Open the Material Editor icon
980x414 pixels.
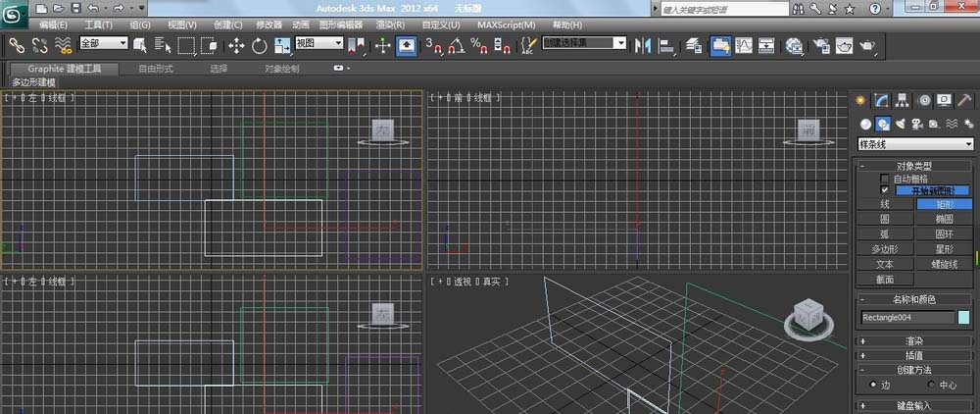795,45
